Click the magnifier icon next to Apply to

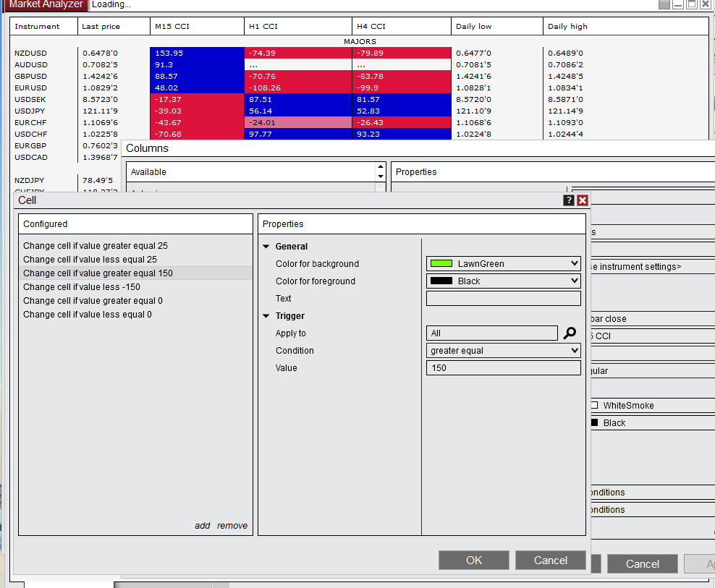pos(570,333)
